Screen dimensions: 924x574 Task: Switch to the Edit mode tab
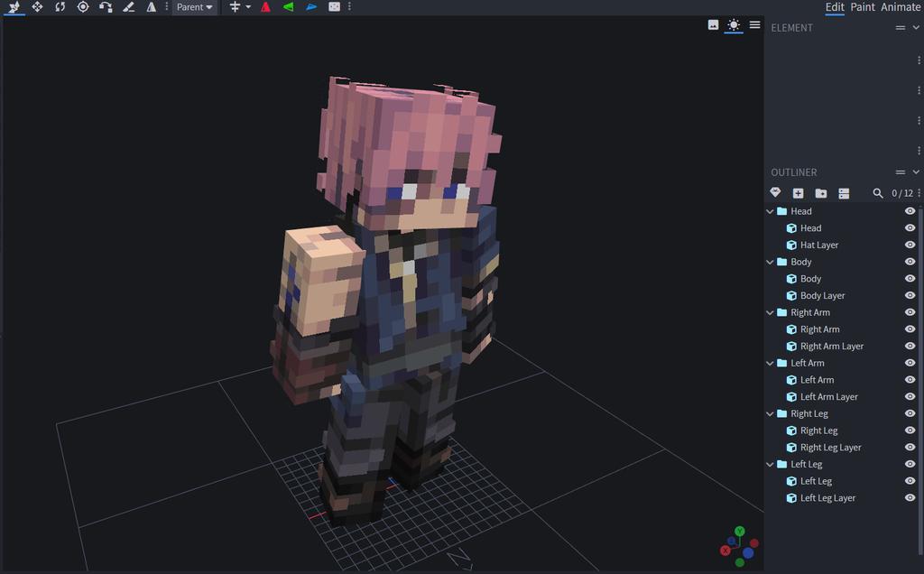point(835,7)
